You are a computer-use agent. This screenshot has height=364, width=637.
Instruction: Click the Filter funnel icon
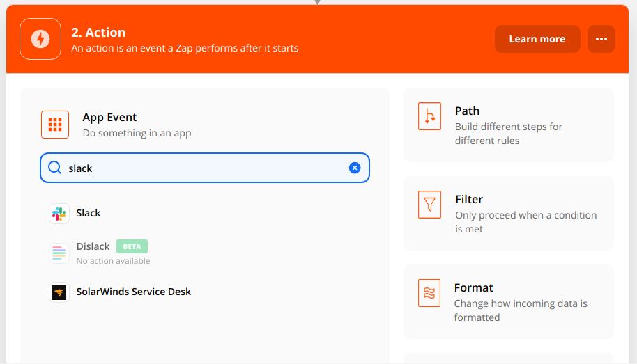[x=429, y=205]
